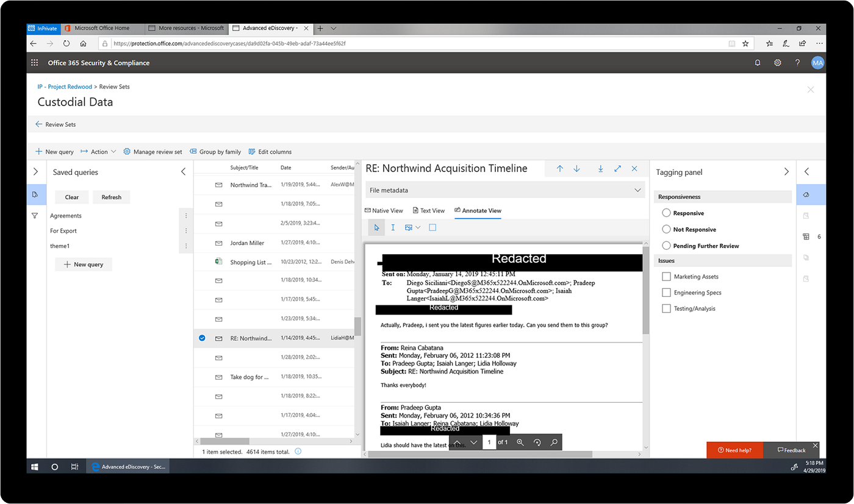Zoom into the document in the viewer
The image size is (854, 504).
point(519,442)
